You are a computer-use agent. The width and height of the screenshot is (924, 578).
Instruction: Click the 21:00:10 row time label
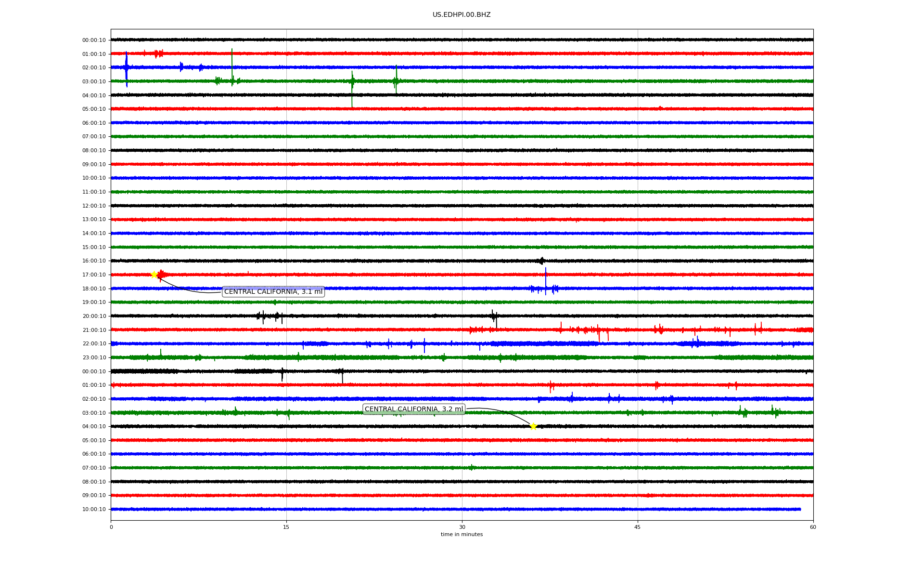click(94, 330)
